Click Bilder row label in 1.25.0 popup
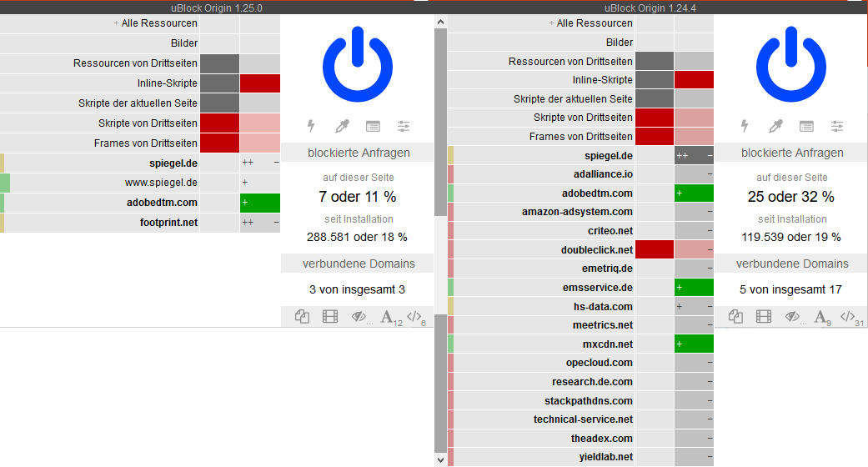Image resolution: width=868 pixels, height=467 pixels. [183, 43]
